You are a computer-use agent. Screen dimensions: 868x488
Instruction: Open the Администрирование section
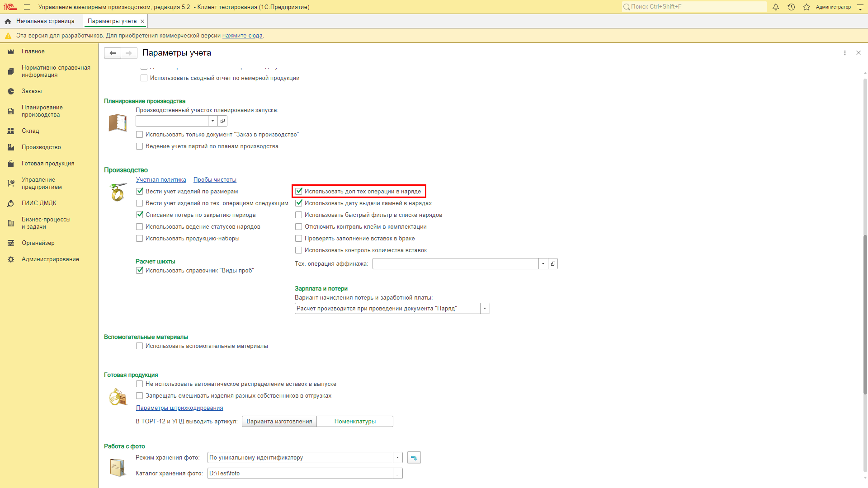(50, 259)
